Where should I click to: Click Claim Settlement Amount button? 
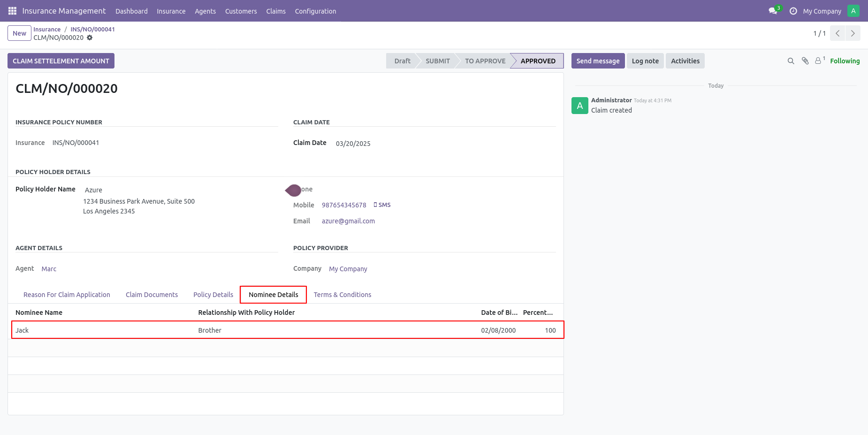(x=61, y=61)
